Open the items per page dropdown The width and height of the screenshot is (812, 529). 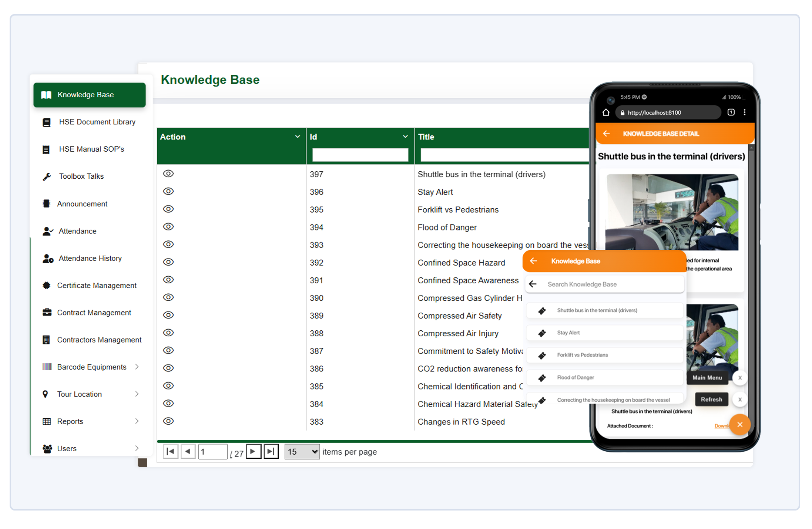(x=302, y=452)
